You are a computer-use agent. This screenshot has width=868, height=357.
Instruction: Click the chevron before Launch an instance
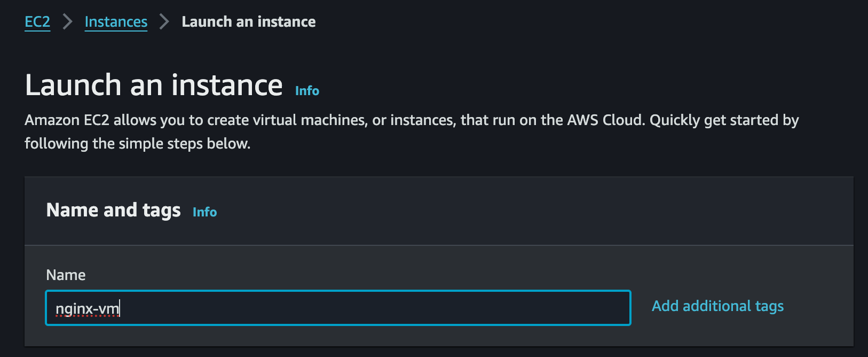163,21
